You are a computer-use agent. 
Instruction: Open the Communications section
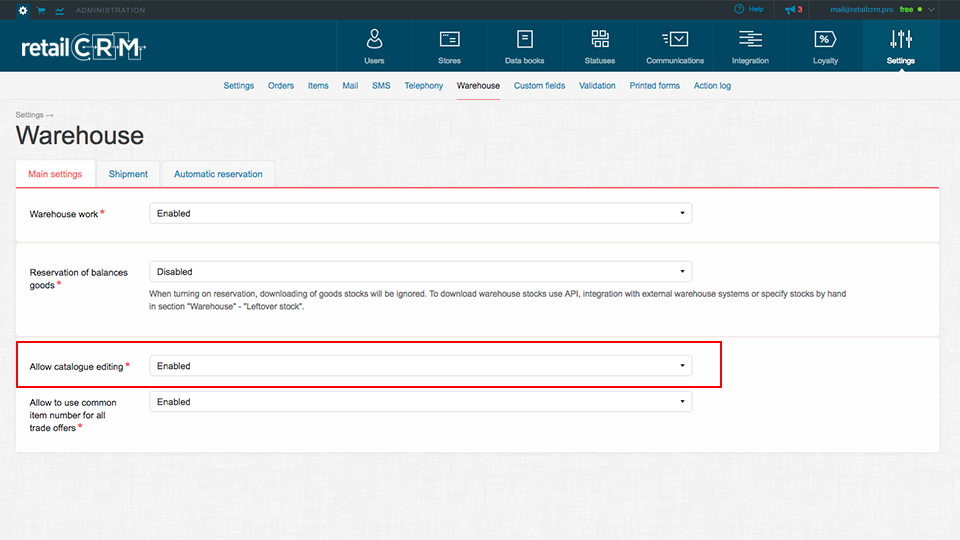point(675,47)
